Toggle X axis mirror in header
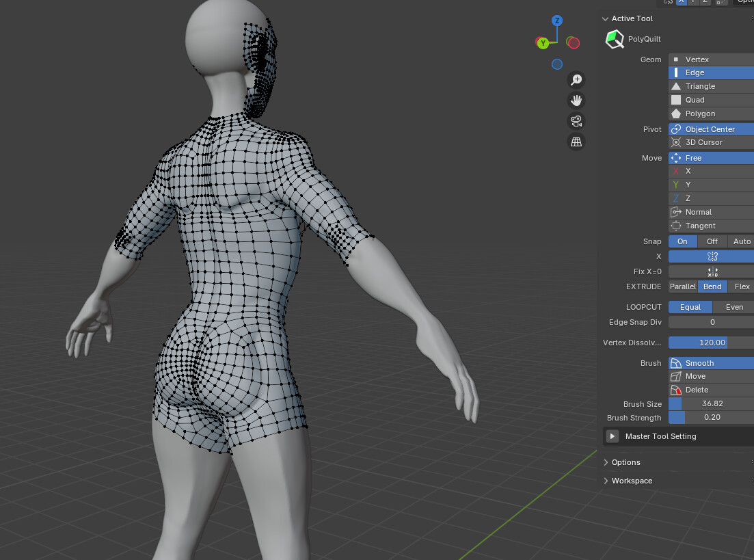754x560 pixels. 682,2
